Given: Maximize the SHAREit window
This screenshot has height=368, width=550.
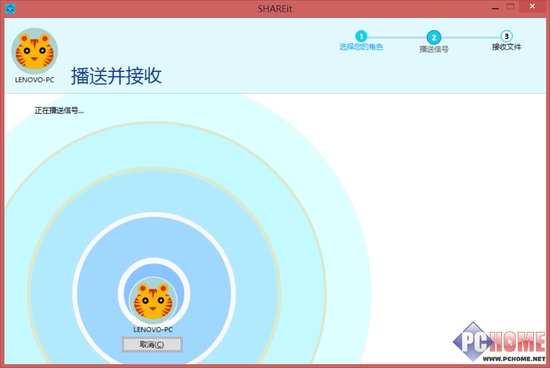Looking at the screenshot, I should (511, 7).
